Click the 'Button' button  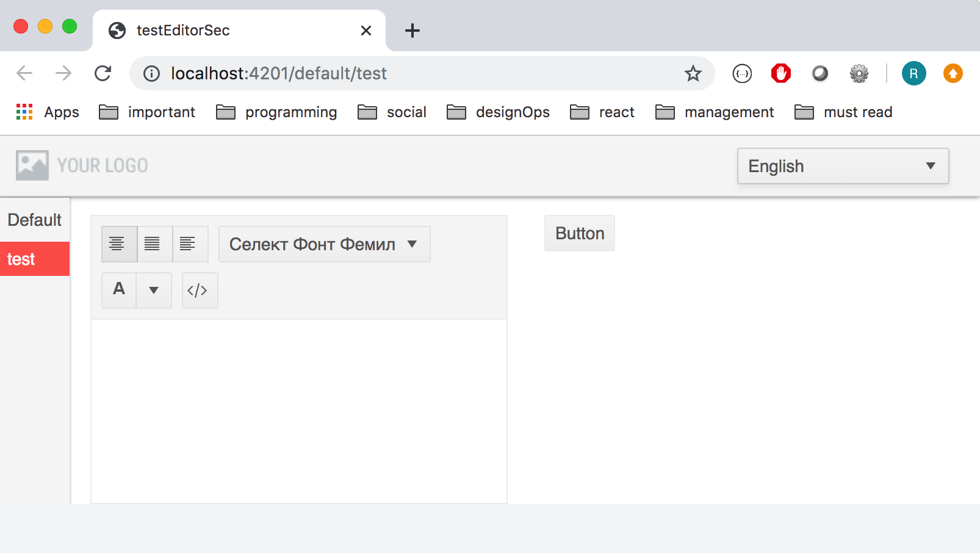[x=580, y=233]
